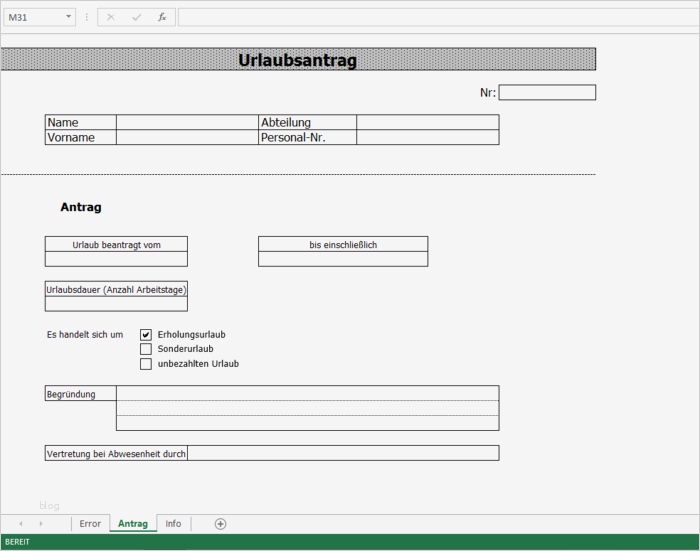Click the bis einschließlich label

pos(343,245)
